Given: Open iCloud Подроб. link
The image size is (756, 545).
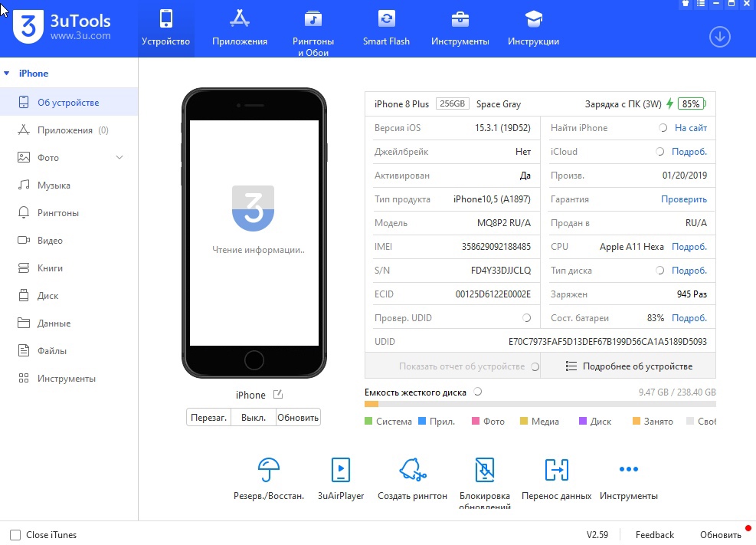Looking at the screenshot, I should [689, 152].
